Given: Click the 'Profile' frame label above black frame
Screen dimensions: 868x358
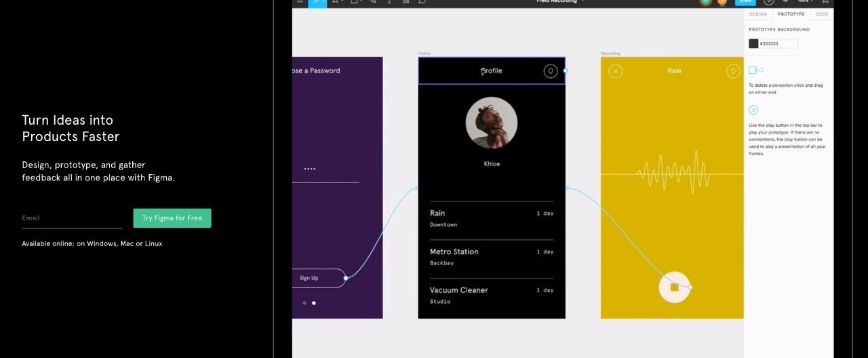Looking at the screenshot, I should pos(425,54).
